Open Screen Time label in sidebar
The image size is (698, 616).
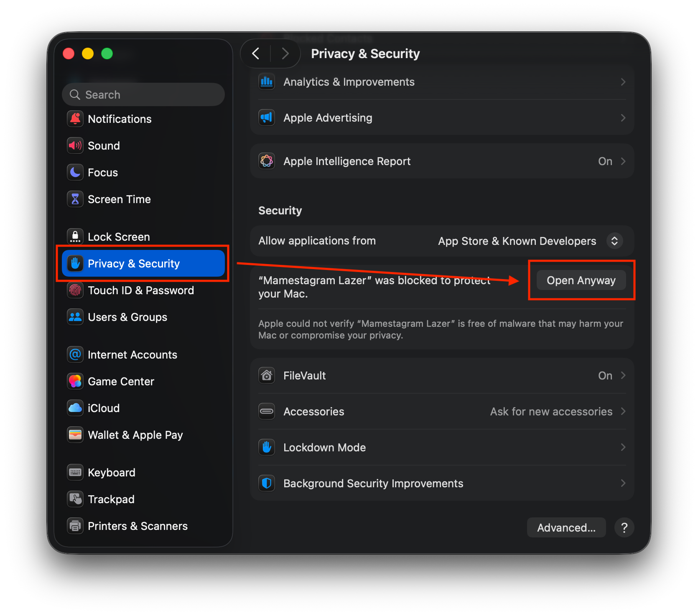(119, 199)
